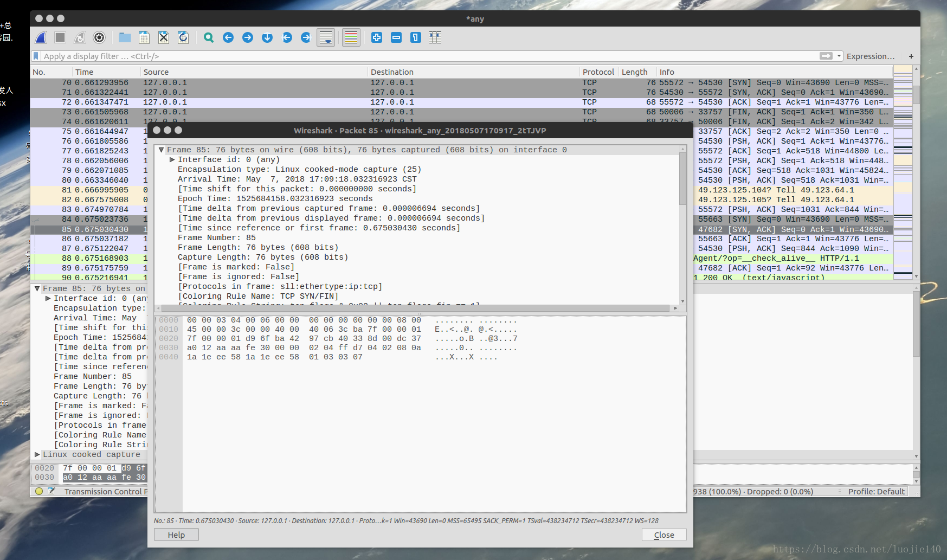
Task: Restart the current capture
Action: [80, 37]
